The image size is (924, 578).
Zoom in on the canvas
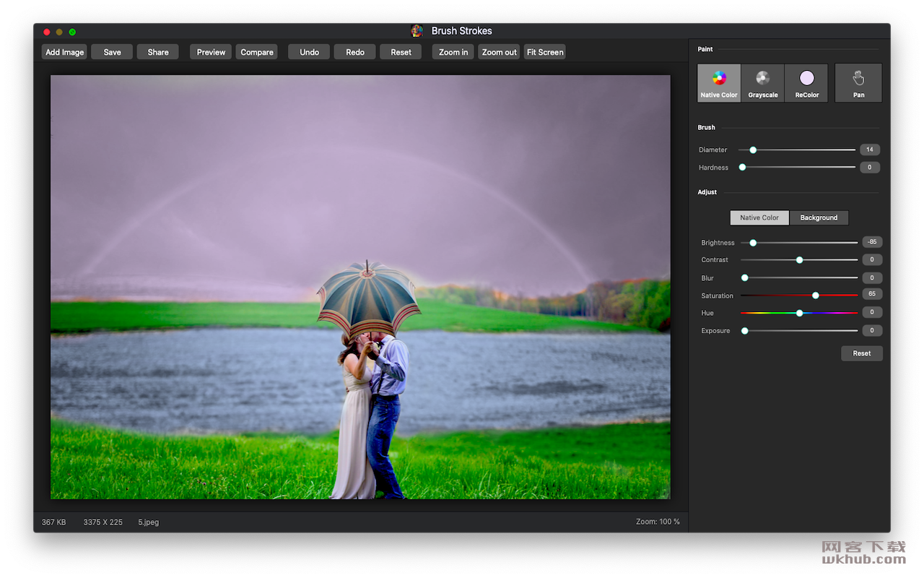click(453, 52)
